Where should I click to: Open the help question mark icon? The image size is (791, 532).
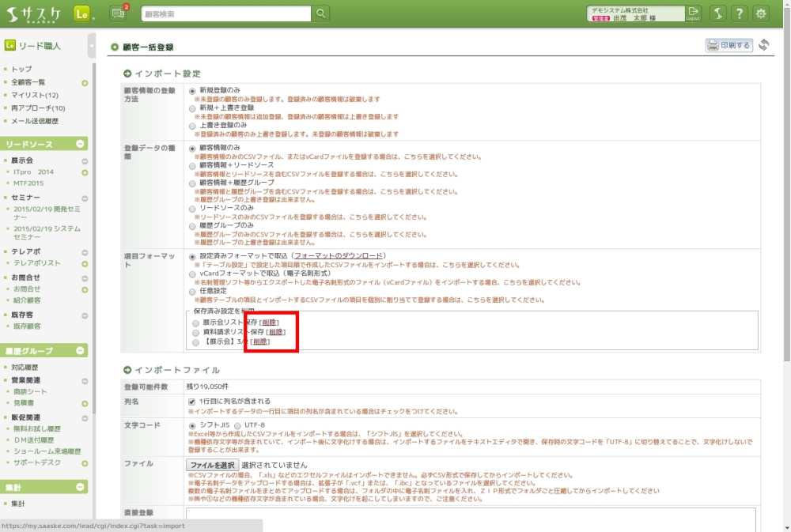(x=739, y=13)
